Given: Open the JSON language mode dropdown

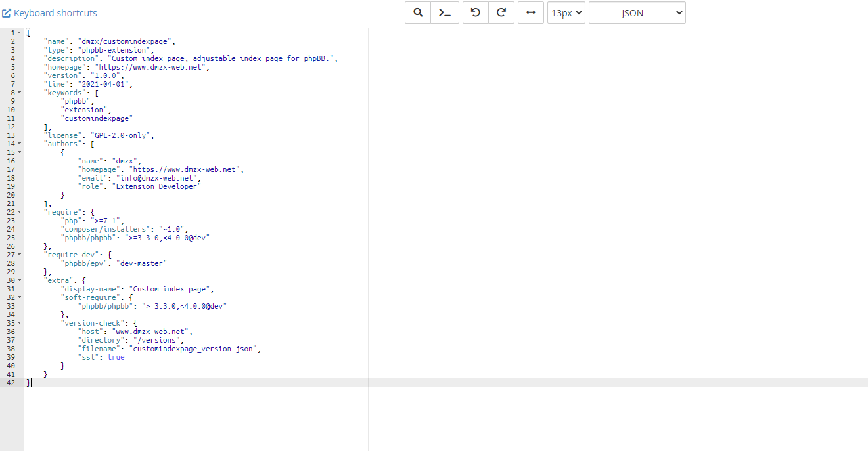Looking at the screenshot, I should pyautogui.click(x=637, y=12).
